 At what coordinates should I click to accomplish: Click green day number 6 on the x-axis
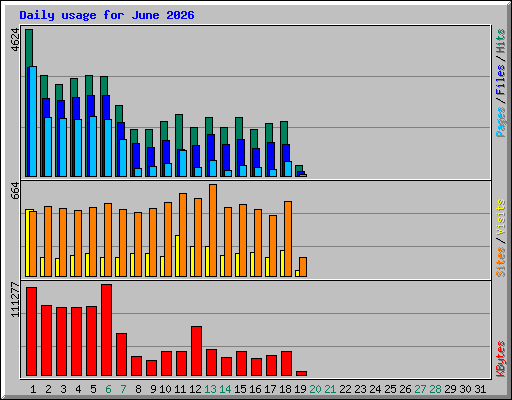tap(108, 389)
